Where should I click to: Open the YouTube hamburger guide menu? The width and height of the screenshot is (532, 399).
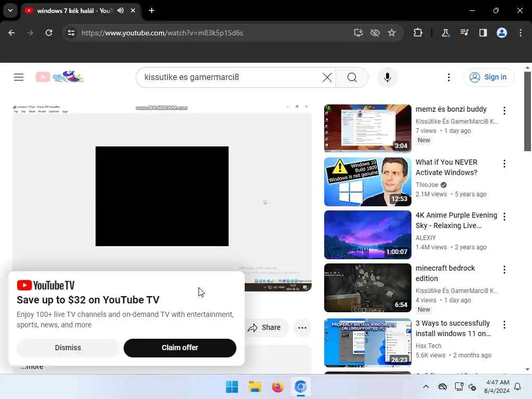(x=19, y=77)
